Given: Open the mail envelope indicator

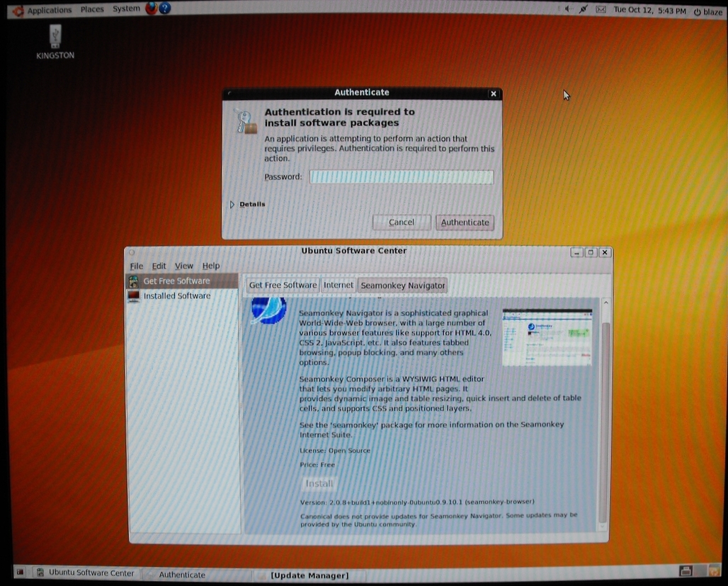Looking at the screenshot, I should (x=601, y=10).
